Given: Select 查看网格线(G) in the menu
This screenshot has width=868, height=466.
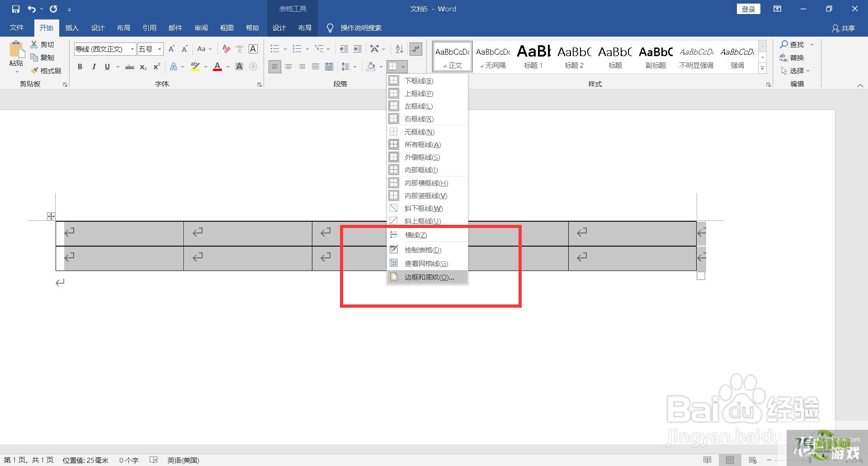Looking at the screenshot, I should (427, 263).
